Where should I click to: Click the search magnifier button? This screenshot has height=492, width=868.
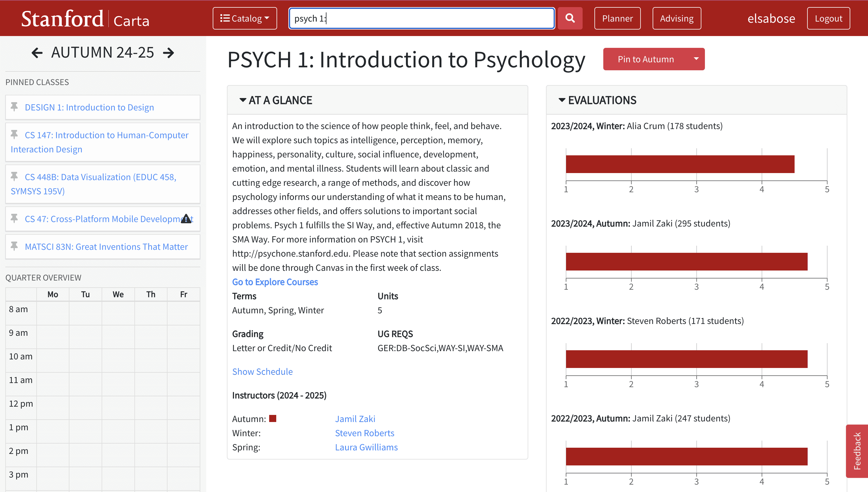point(570,18)
